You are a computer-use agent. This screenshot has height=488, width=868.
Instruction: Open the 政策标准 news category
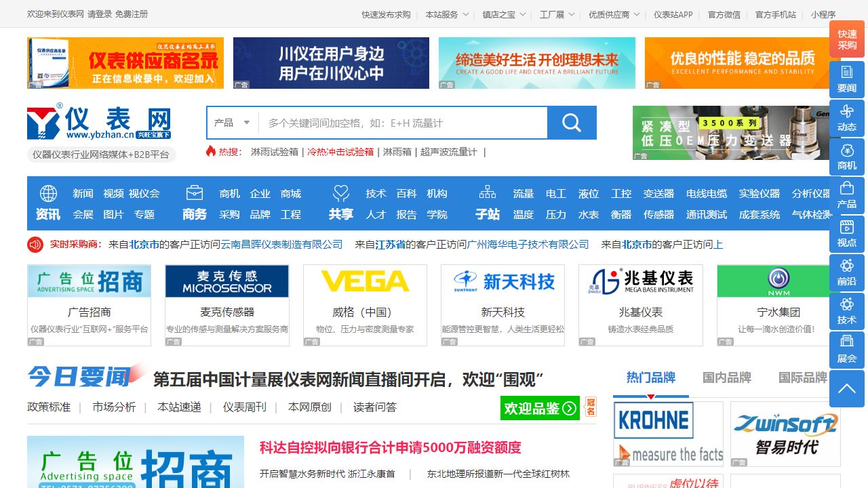coord(49,407)
